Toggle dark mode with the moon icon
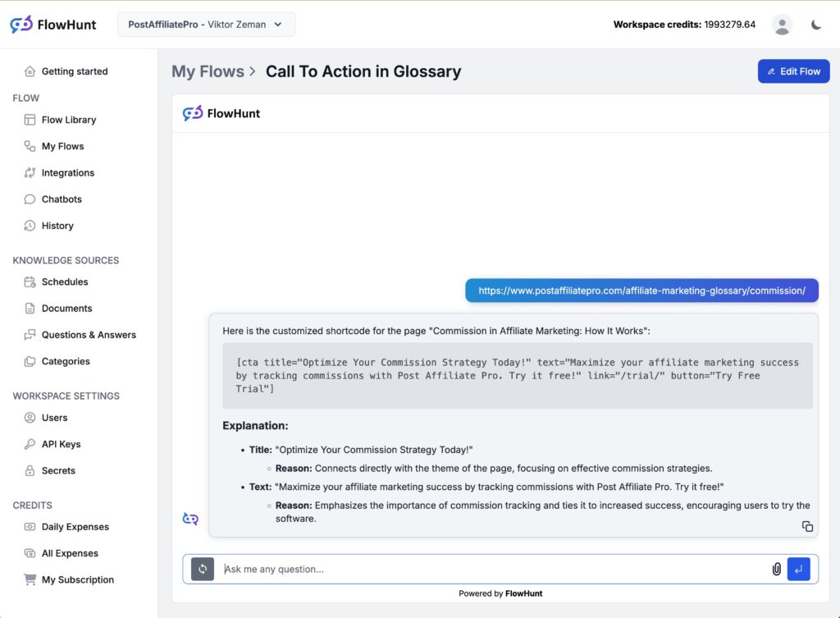840x618 pixels. pyautogui.click(x=816, y=25)
